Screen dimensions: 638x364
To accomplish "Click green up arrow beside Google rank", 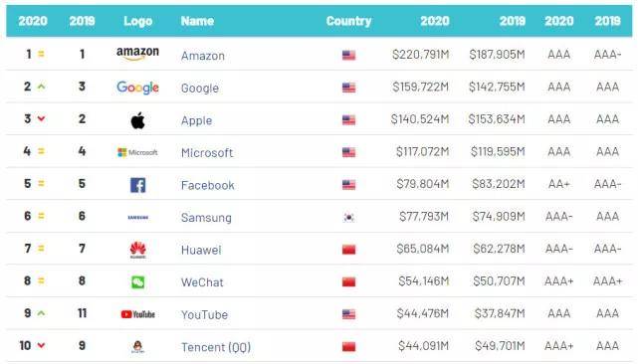I will coord(41,87).
